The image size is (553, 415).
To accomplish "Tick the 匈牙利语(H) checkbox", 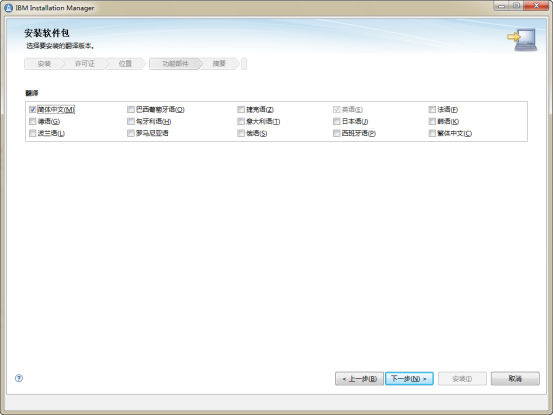I will click(131, 122).
